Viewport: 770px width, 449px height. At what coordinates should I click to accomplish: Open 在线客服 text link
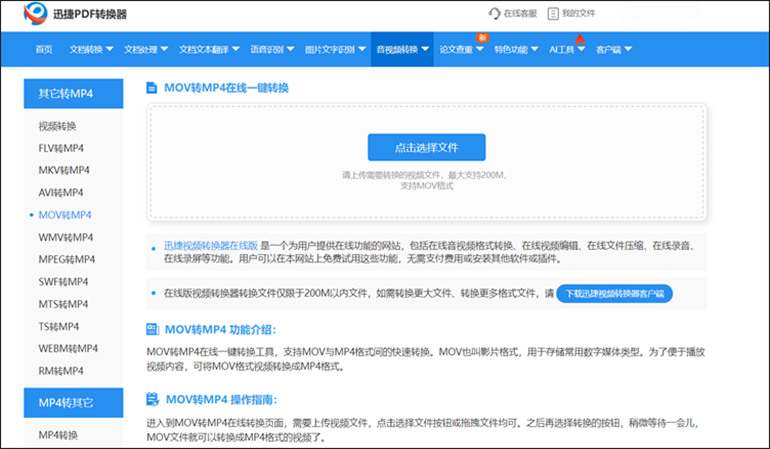click(x=520, y=13)
